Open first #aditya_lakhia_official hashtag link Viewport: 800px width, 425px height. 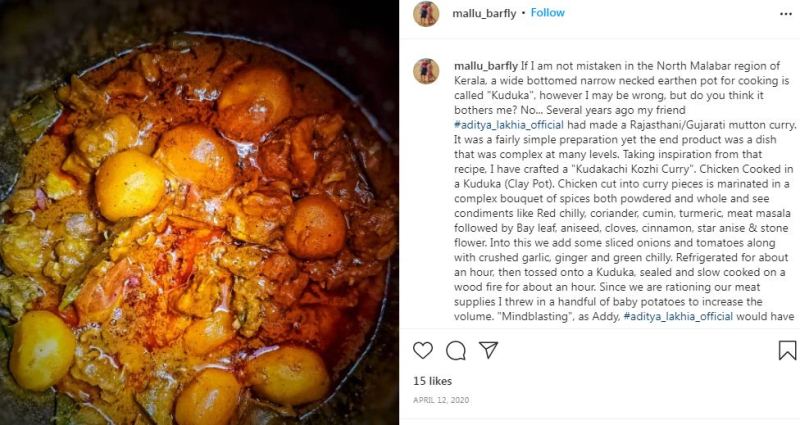[509, 125]
